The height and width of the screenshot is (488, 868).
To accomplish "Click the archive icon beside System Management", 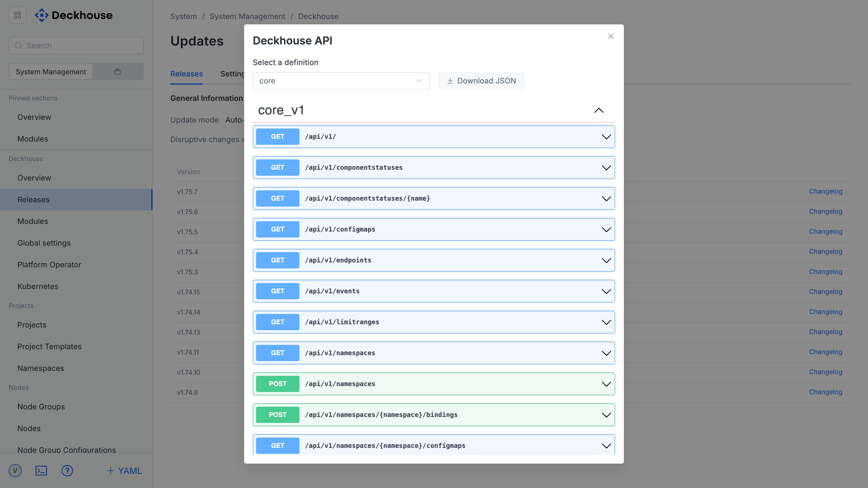I will point(117,71).
